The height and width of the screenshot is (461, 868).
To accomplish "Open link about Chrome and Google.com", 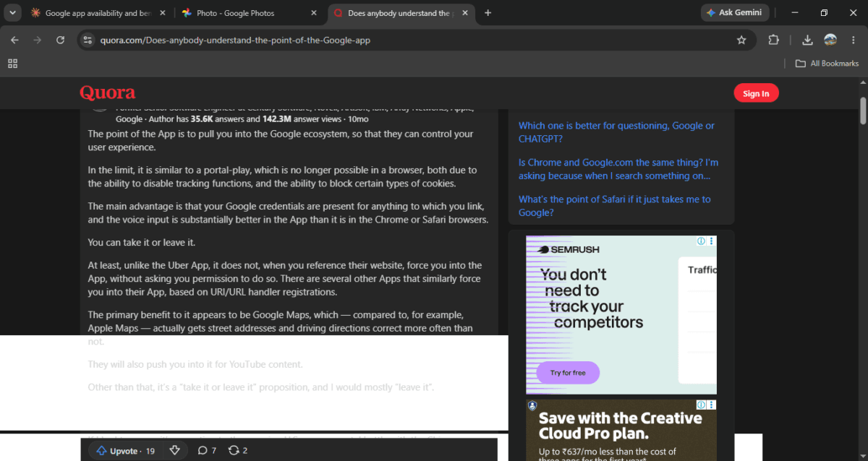I will tap(618, 169).
